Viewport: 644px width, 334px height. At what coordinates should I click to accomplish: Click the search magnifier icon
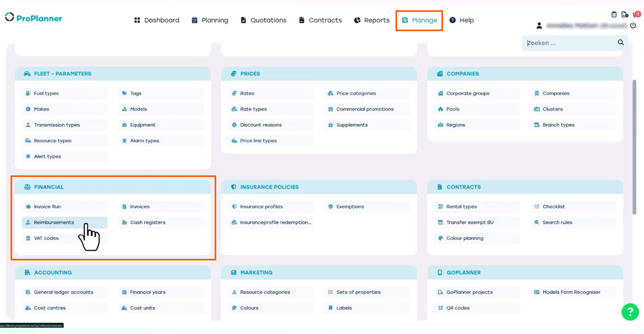[x=620, y=42]
